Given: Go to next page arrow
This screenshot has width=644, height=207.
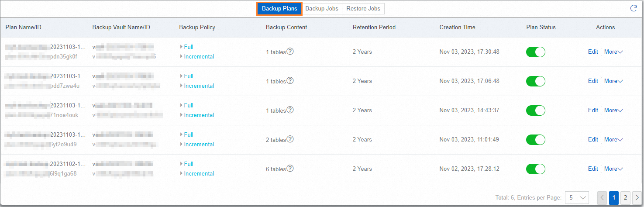Looking at the screenshot, I should coord(637,197).
